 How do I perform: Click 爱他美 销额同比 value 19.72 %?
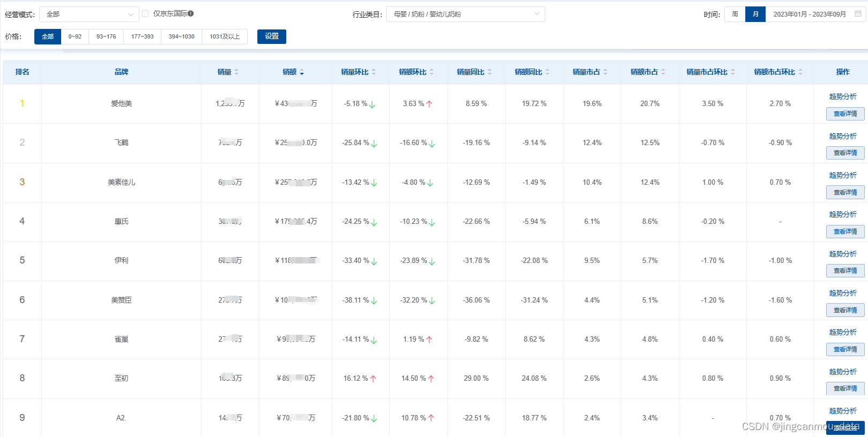[x=534, y=103]
